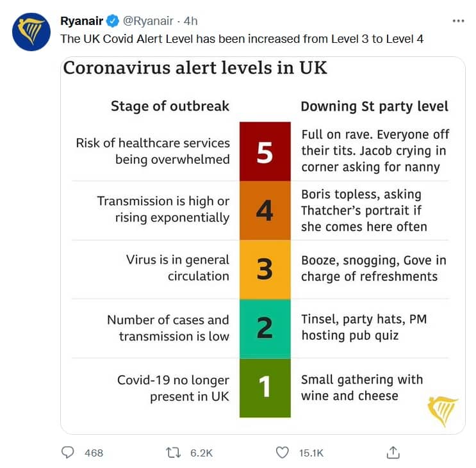The width and height of the screenshot is (476, 468).
Task: Share the tweet via upload icon
Action: (393, 452)
